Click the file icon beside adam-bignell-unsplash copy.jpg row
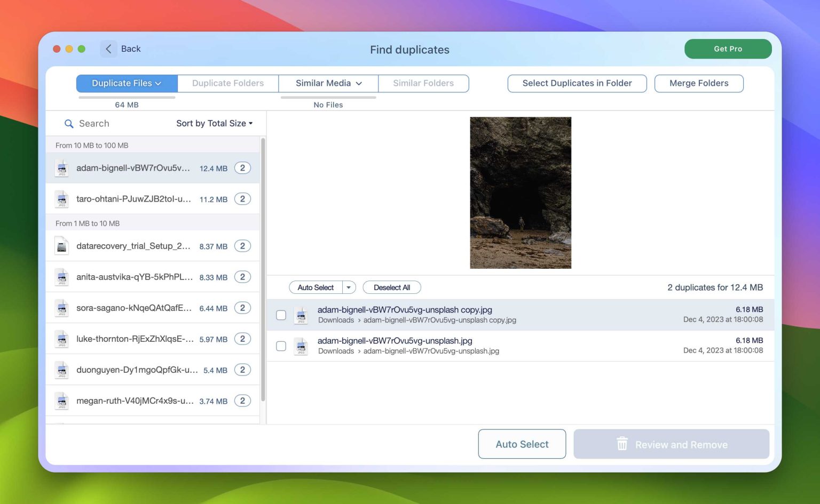The height and width of the screenshot is (504, 820). click(x=301, y=315)
